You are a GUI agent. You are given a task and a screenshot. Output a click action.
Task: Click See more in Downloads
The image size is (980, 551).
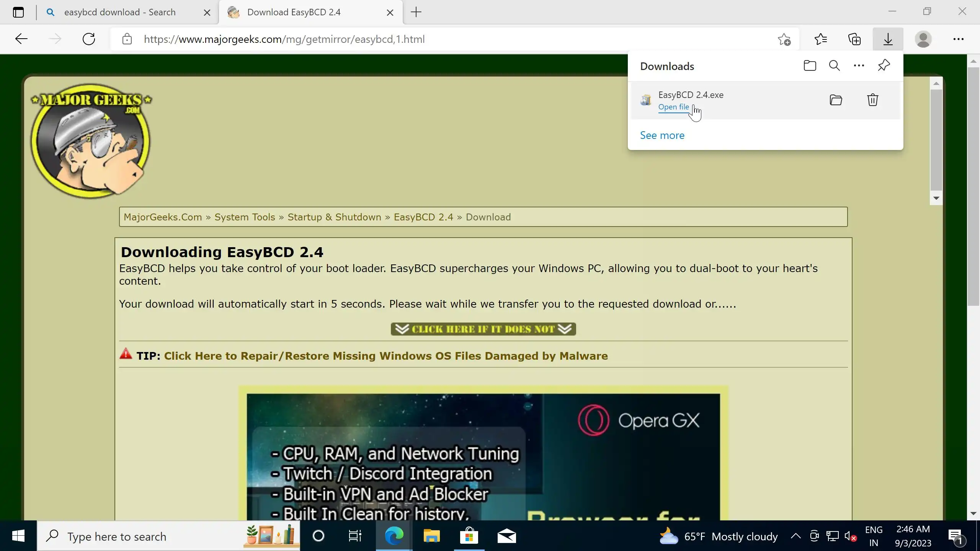click(662, 135)
